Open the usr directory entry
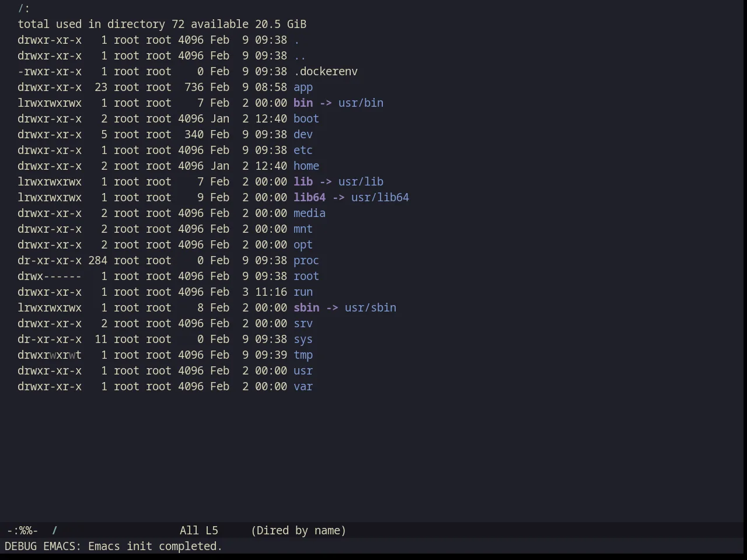Image resolution: width=747 pixels, height=560 pixels. pyautogui.click(x=303, y=371)
